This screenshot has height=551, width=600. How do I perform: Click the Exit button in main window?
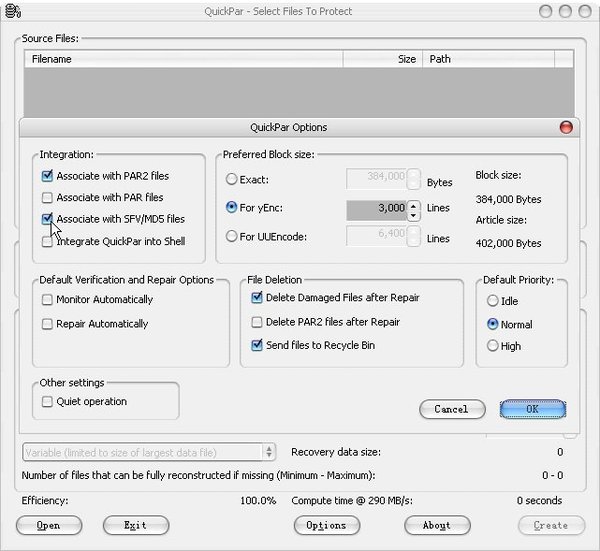(136, 525)
